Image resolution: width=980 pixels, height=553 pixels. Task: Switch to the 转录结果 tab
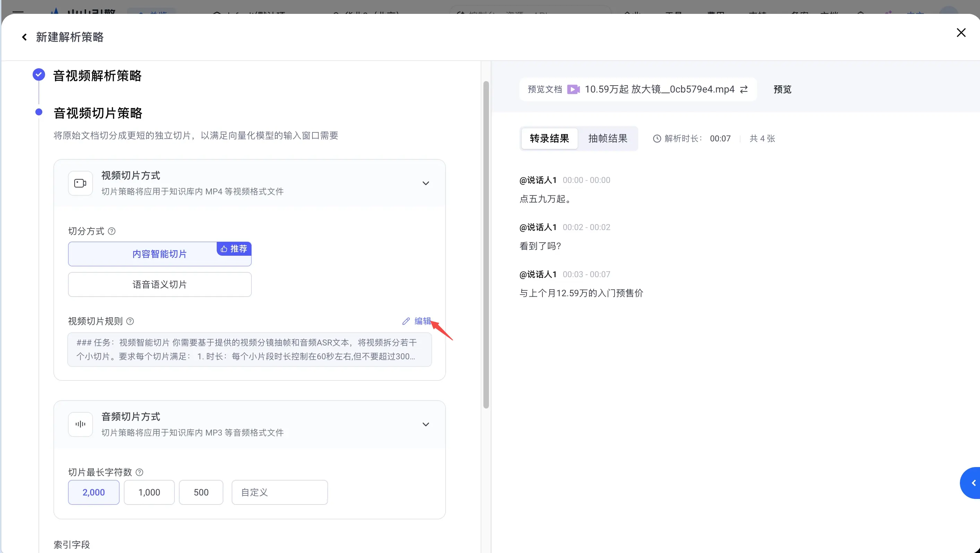point(549,139)
